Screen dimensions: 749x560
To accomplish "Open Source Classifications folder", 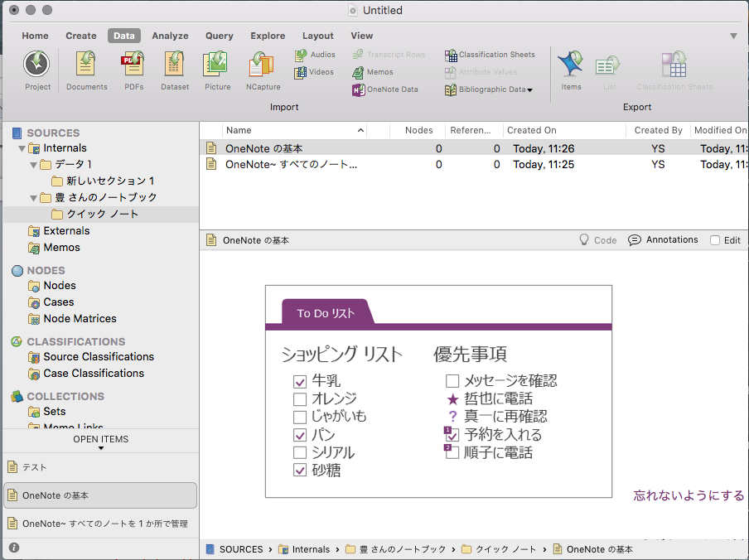I will [91, 356].
